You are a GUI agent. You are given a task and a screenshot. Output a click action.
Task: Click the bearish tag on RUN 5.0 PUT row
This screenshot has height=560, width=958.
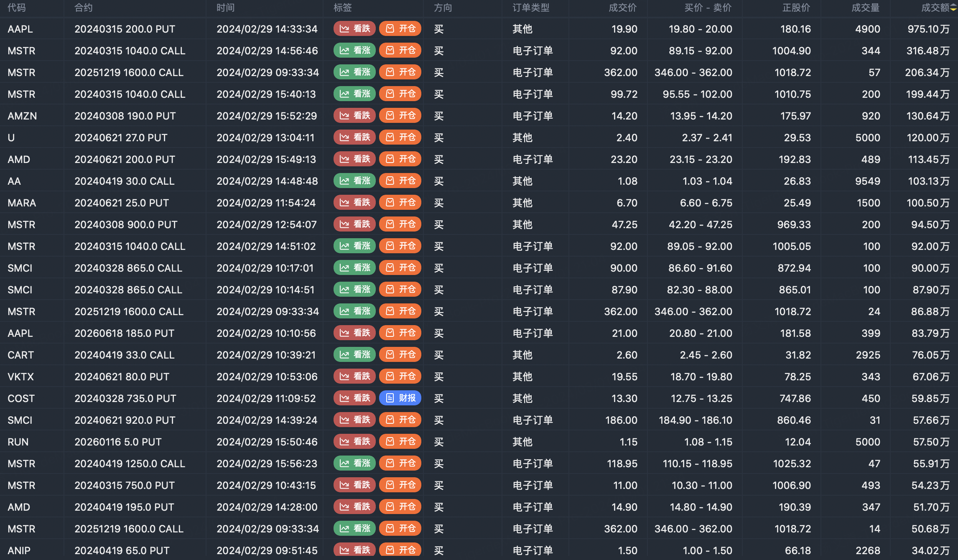pyautogui.click(x=354, y=442)
